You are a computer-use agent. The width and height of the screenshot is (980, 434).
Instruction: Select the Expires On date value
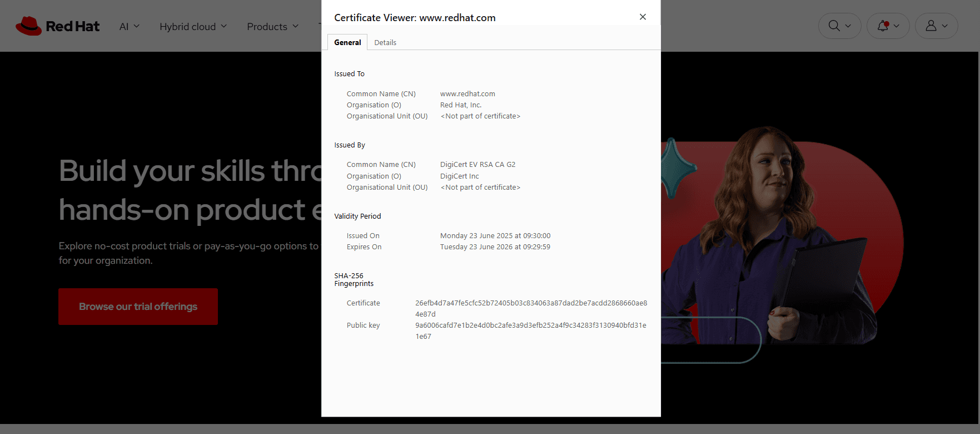click(x=495, y=246)
